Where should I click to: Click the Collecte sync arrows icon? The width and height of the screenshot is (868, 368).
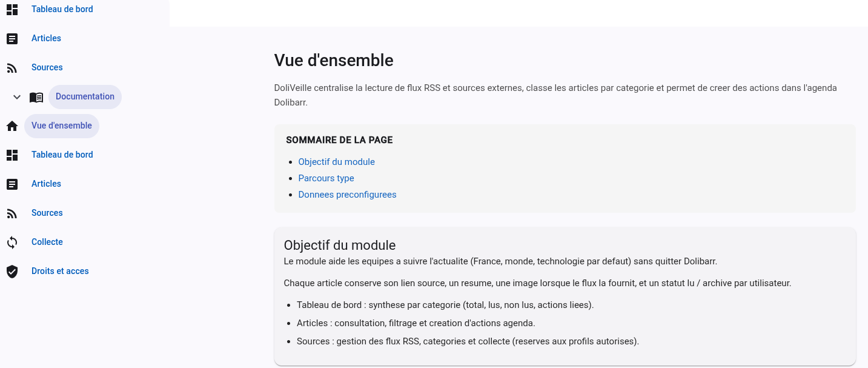point(12,243)
